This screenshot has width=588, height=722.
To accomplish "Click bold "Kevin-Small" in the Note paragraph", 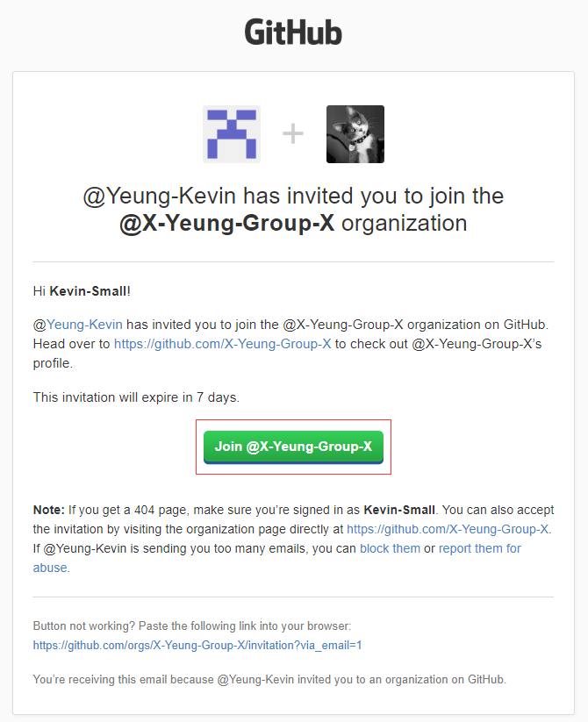I will (399, 510).
